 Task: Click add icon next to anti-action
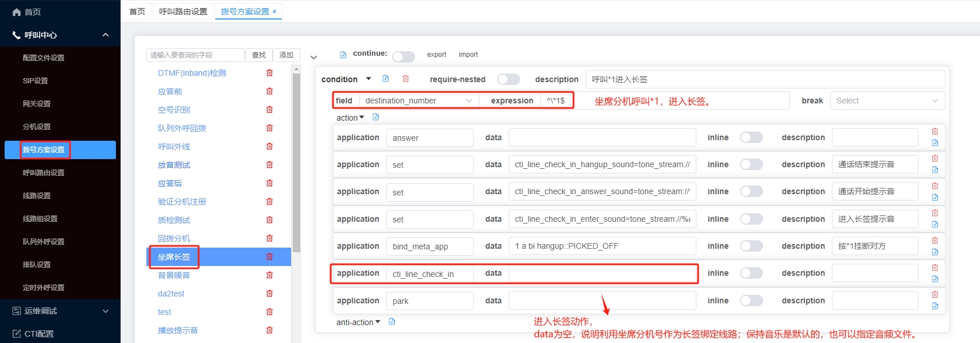click(x=392, y=322)
